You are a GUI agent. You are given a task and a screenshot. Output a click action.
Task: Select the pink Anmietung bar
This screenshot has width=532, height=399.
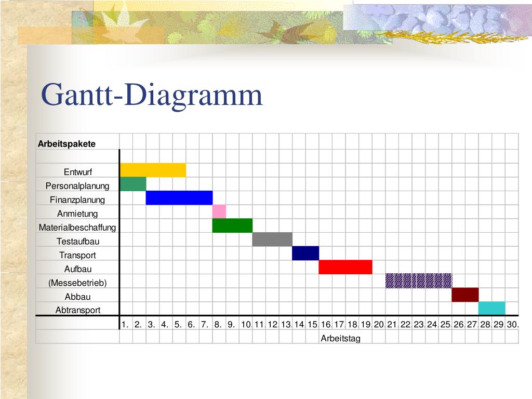point(219,212)
